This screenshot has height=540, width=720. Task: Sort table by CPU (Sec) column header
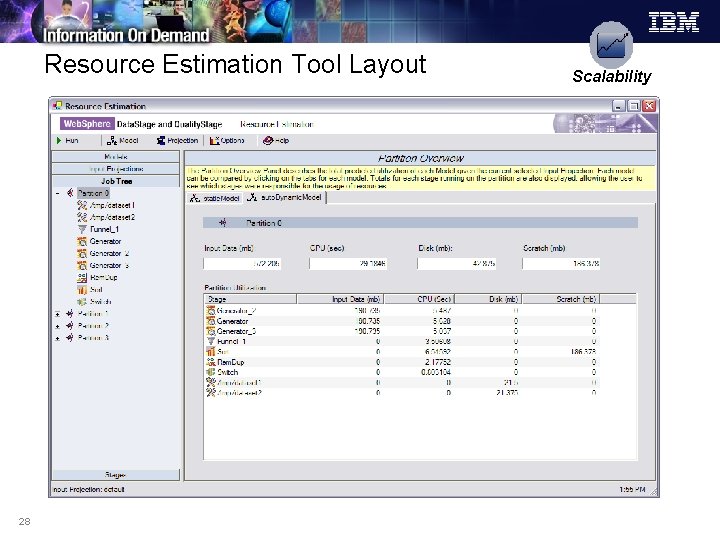(419, 299)
